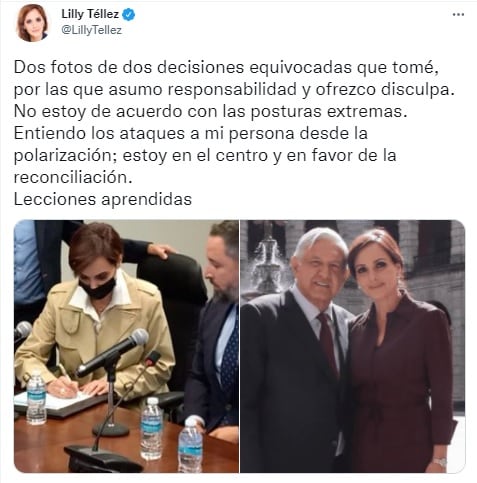Click the display name Lilly Téllez
The image size is (477, 483).
click(90, 14)
